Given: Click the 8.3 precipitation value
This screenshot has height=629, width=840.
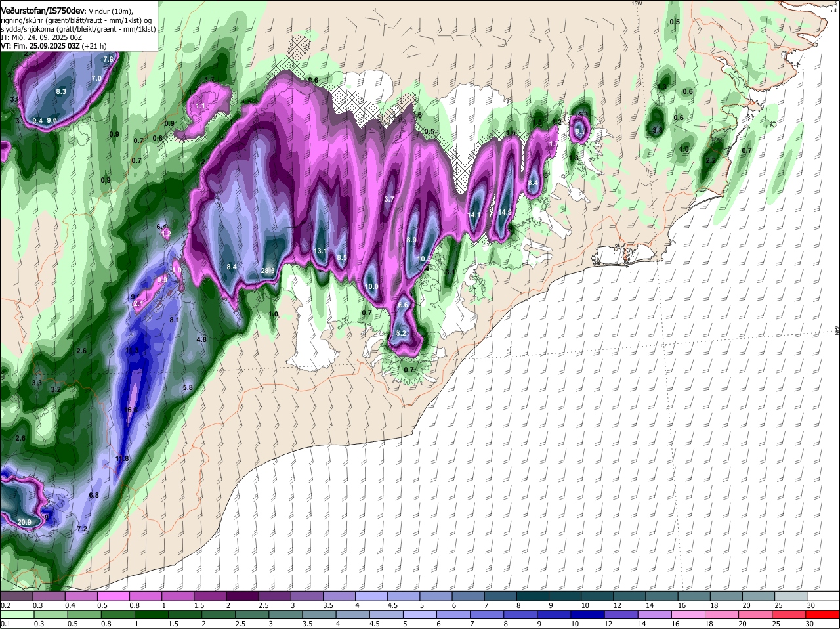Looking at the screenshot, I should [62, 91].
